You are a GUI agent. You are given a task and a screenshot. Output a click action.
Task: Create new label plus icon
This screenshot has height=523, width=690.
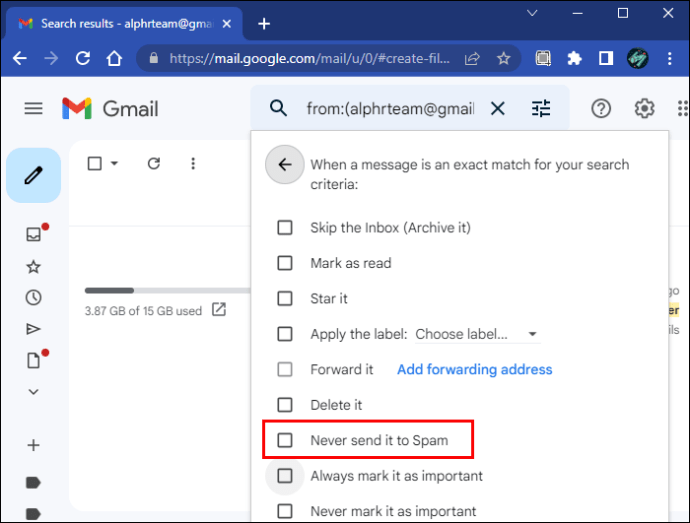tap(33, 445)
